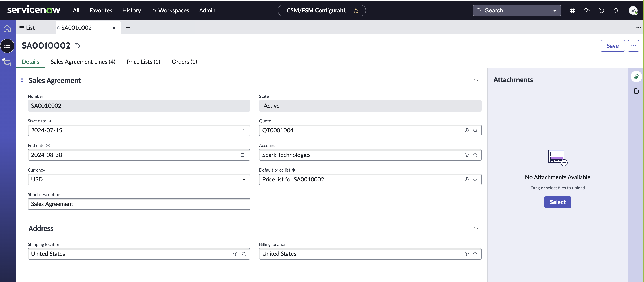The image size is (644, 282).
Task: Open the globe scope selector icon
Action: [x=572, y=10]
